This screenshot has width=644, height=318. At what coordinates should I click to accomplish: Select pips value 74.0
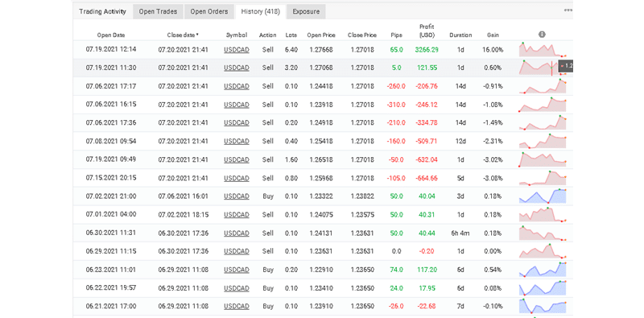396,270
